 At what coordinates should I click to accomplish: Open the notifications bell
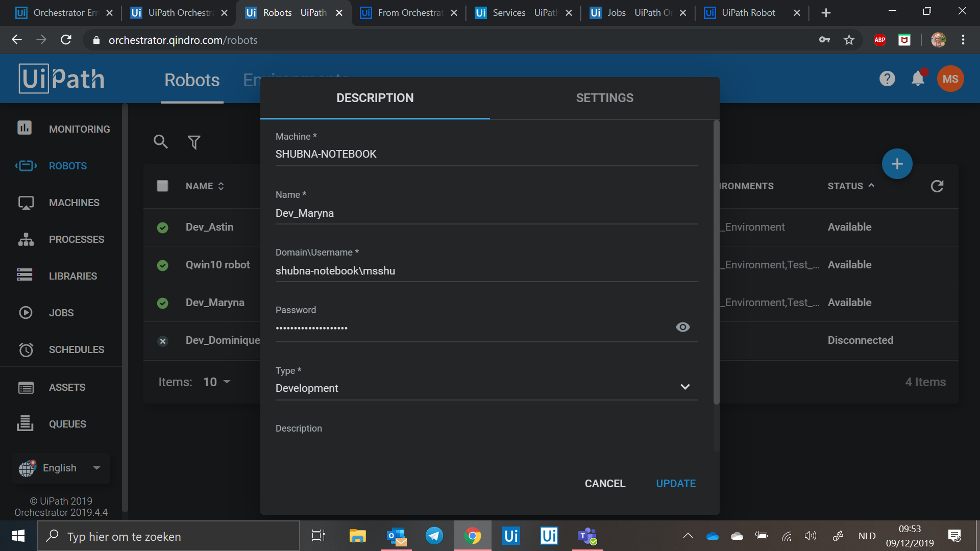[x=918, y=79]
